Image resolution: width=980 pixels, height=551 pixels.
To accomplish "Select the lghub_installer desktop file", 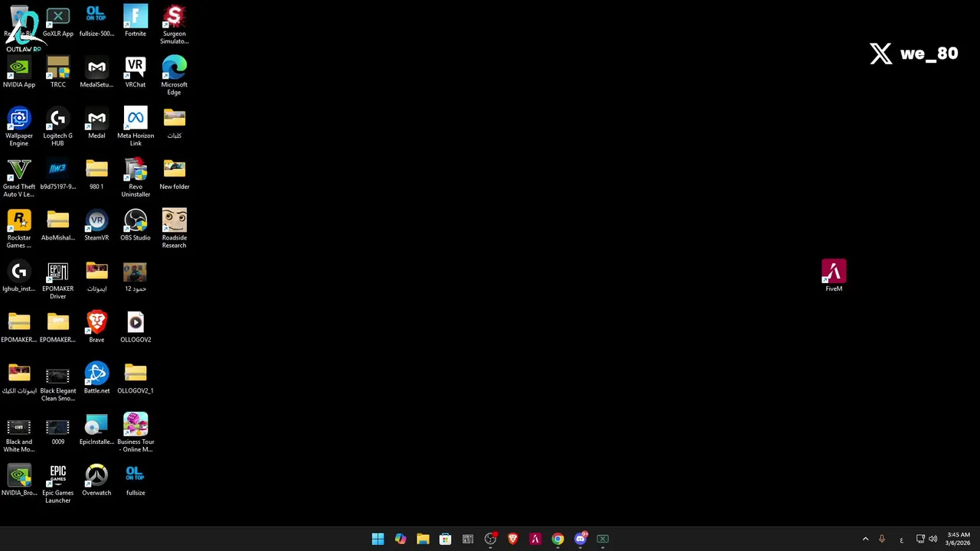I will tap(19, 276).
